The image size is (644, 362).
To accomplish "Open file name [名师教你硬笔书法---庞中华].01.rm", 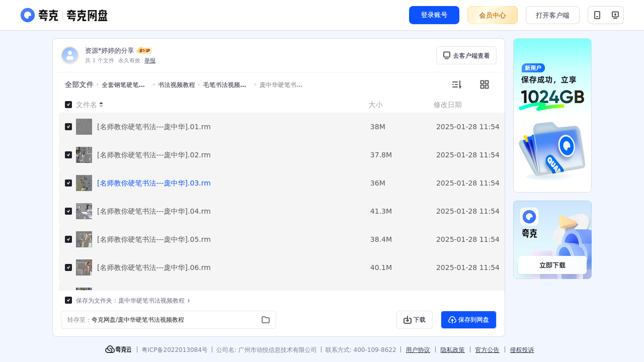I will click(154, 127).
